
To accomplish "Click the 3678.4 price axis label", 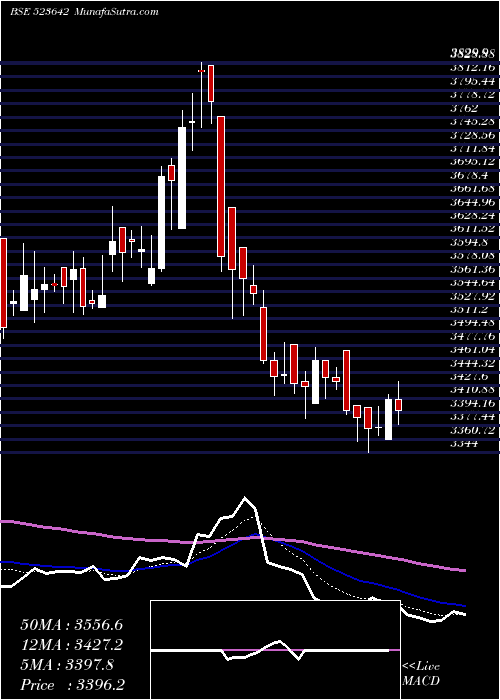I will pos(469,175).
